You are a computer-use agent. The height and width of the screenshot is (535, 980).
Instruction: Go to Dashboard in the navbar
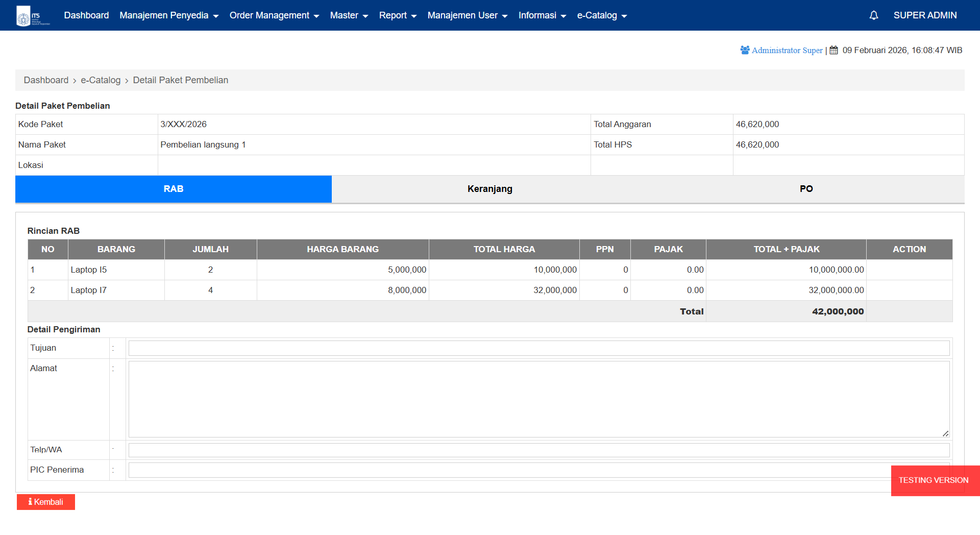tap(86, 15)
